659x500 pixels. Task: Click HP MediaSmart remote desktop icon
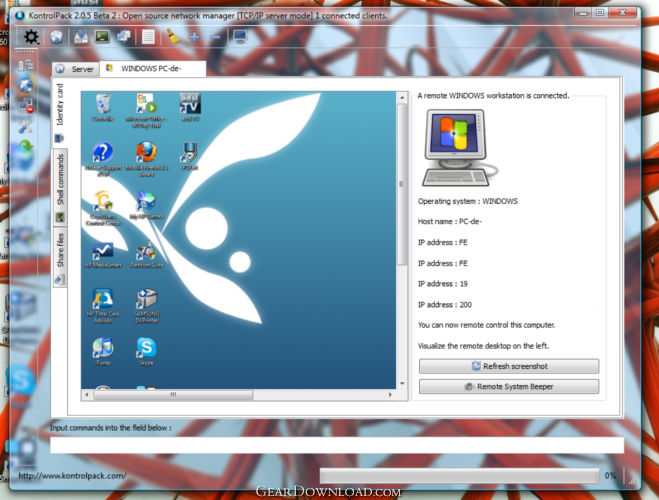click(x=103, y=255)
